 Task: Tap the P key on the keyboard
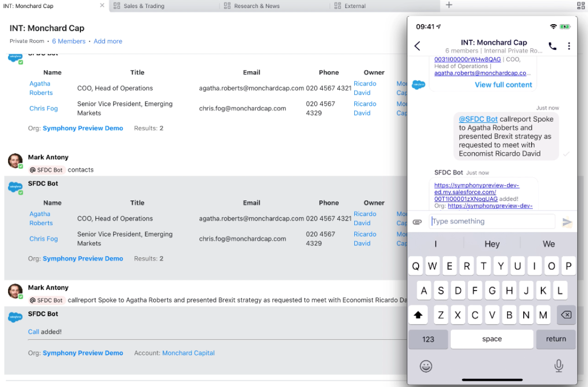coord(568,266)
